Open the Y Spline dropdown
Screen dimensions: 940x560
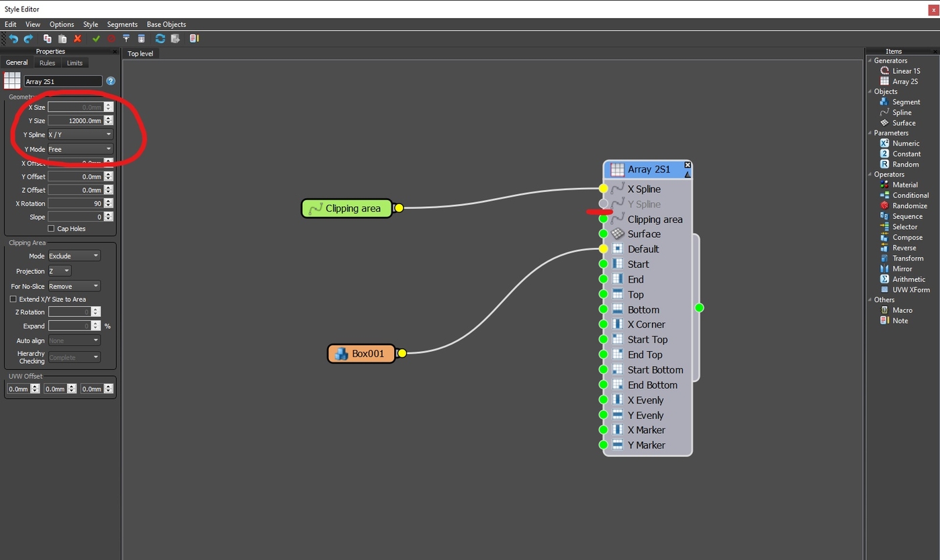[80, 134]
